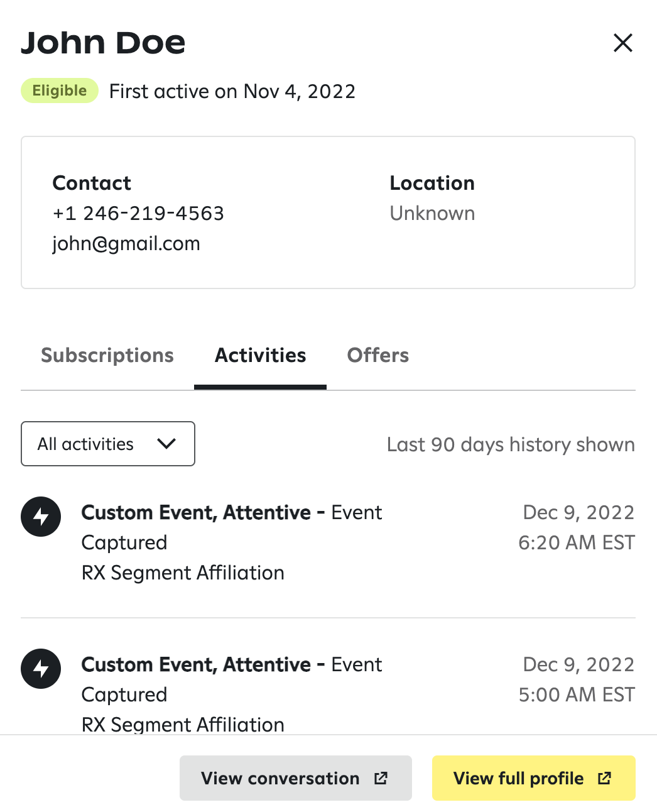Click lightning icon for 5:00 AM event

coord(41,669)
